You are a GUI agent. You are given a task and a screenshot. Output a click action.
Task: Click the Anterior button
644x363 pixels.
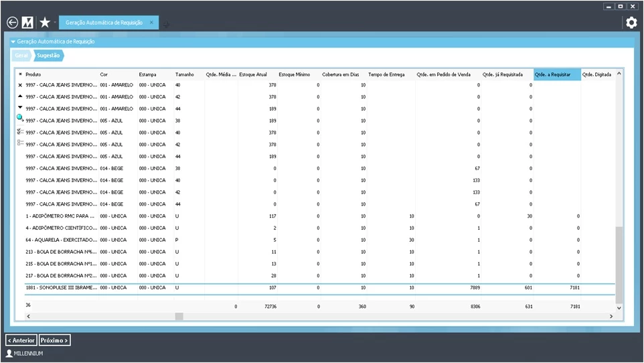(21, 340)
